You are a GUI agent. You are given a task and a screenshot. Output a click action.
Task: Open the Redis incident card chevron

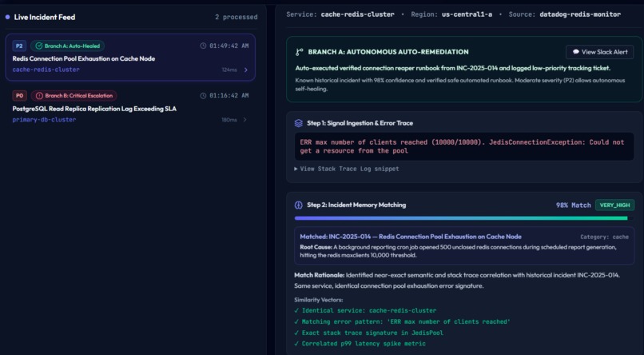[245, 70]
